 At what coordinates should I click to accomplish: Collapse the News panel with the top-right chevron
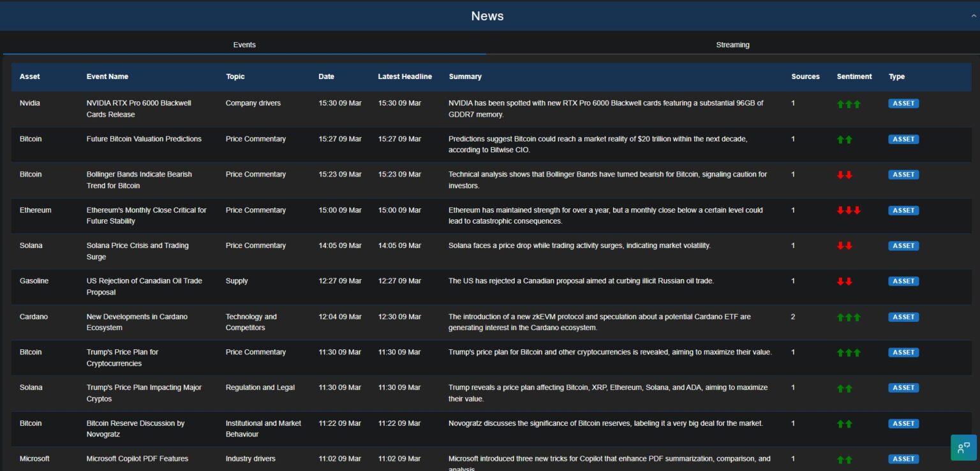974,17
